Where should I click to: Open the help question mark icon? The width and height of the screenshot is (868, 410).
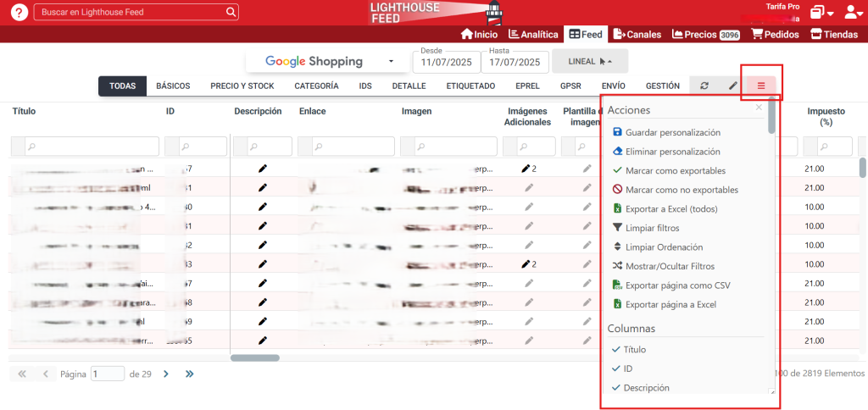[19, 12]
